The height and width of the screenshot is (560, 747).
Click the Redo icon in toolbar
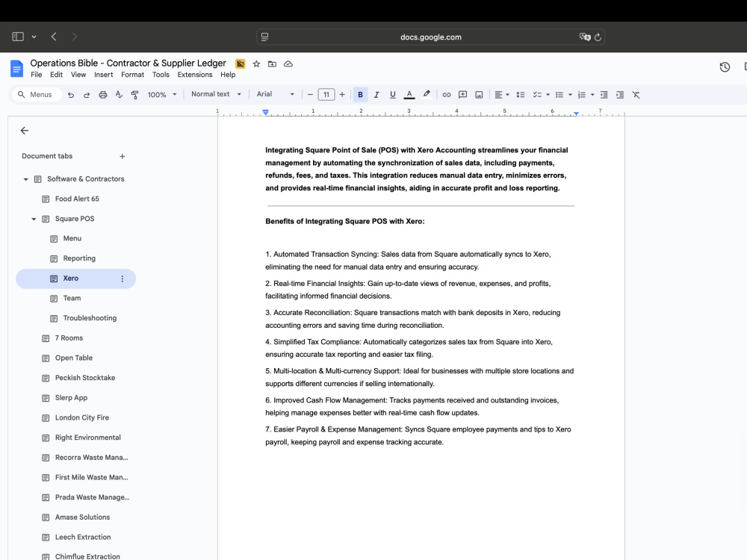(x=87, y=95)
